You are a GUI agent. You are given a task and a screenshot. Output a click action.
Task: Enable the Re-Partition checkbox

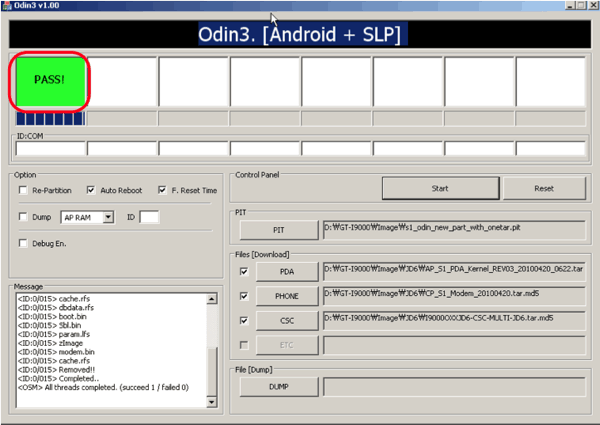24,190
